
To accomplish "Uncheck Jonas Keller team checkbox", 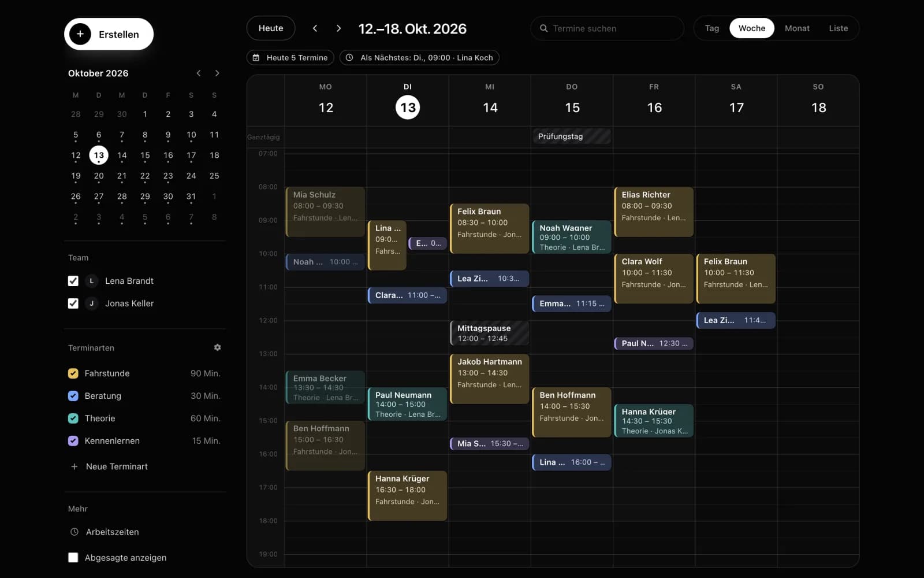I will [73, 303].
